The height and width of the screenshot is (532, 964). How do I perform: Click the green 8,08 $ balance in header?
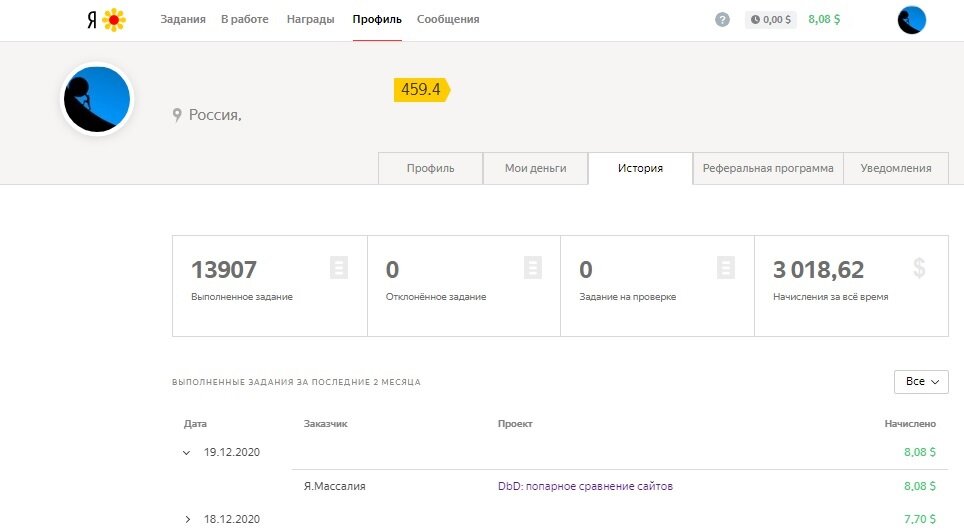(x=824, y=20)
